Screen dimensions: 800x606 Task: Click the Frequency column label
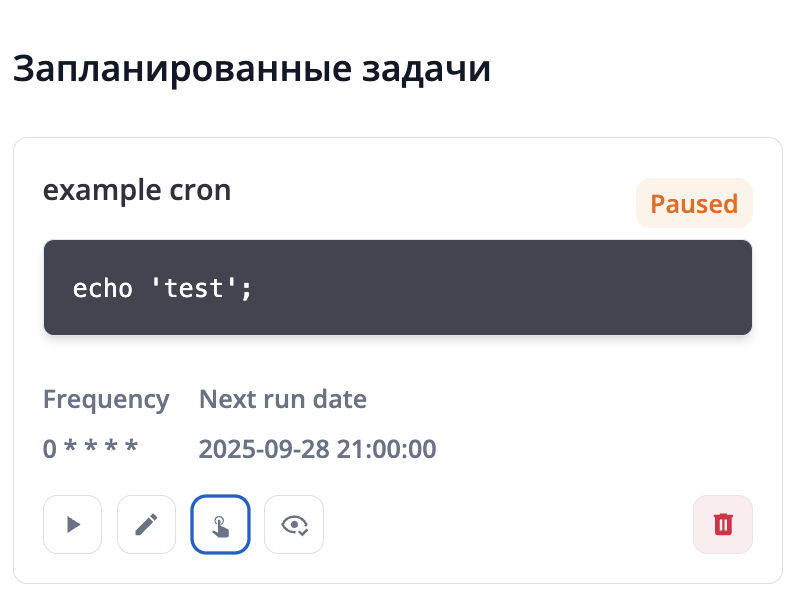point(106,400)
